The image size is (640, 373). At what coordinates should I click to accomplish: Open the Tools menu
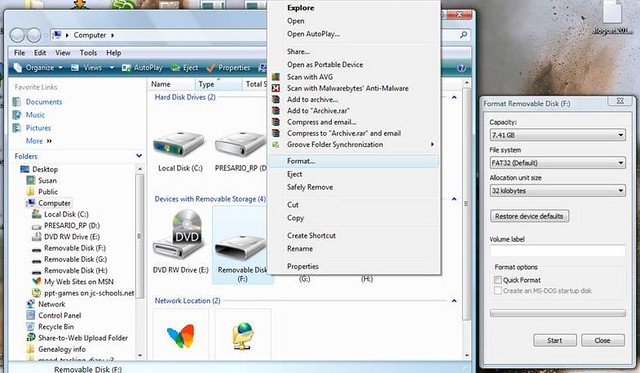coord(88,53)
